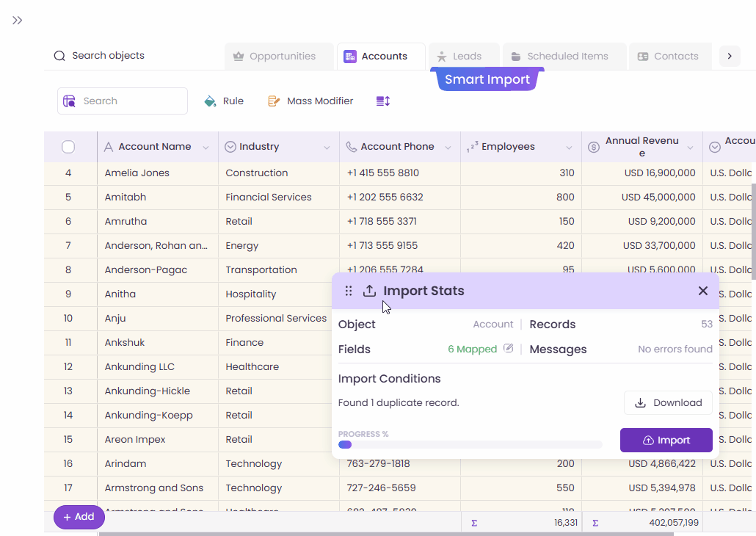Click the edit pencil next to 6 Mapped fields
Screen dimensions: 756x536
tap(508, 349)
